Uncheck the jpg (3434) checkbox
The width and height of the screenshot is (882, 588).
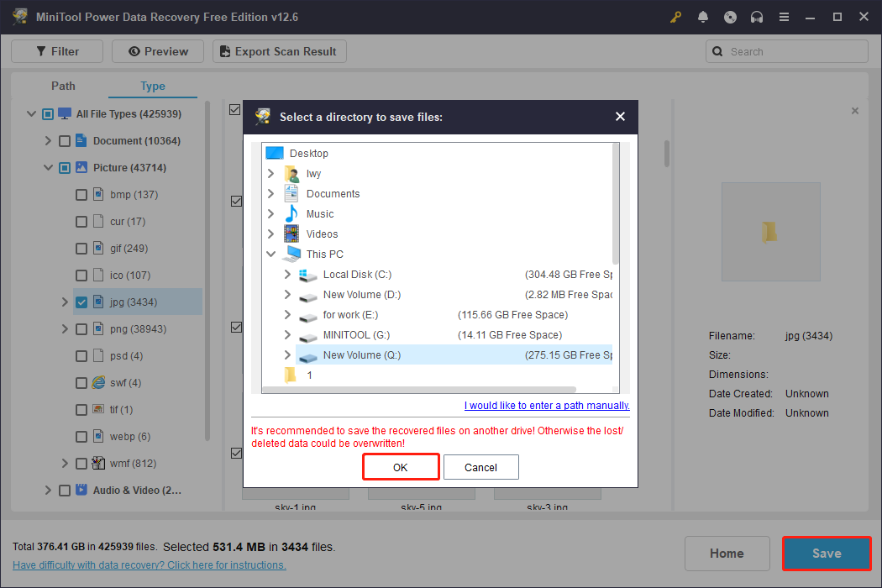81,302
